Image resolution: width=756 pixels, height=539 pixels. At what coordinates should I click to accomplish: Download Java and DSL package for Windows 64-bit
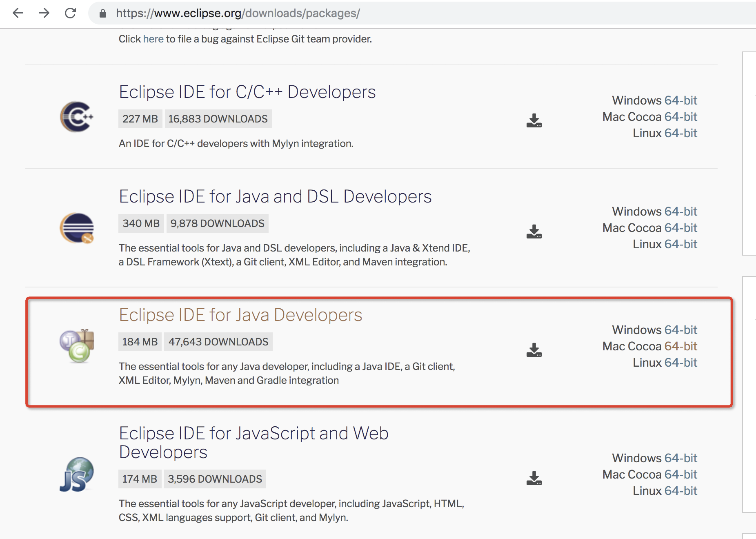point(680,212)
